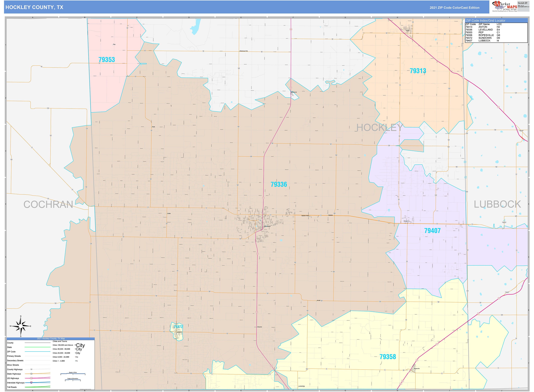Screen dimensions: 534x392
Task: Click the ANTON index entry
Action: (x=483, y=27)
